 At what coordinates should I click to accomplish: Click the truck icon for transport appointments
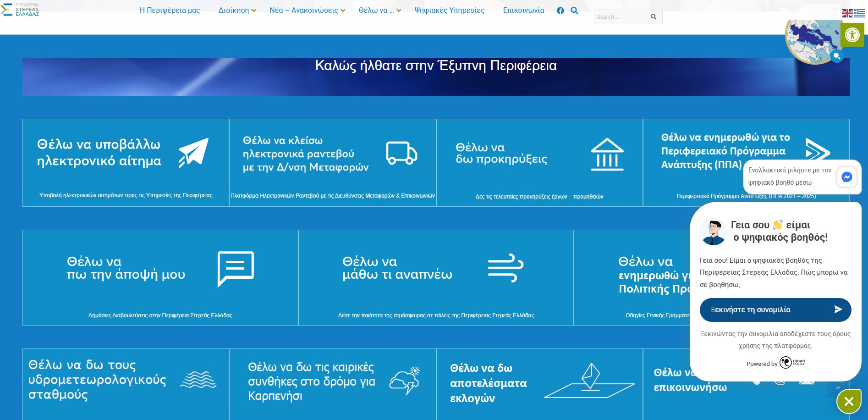(401, 153)
